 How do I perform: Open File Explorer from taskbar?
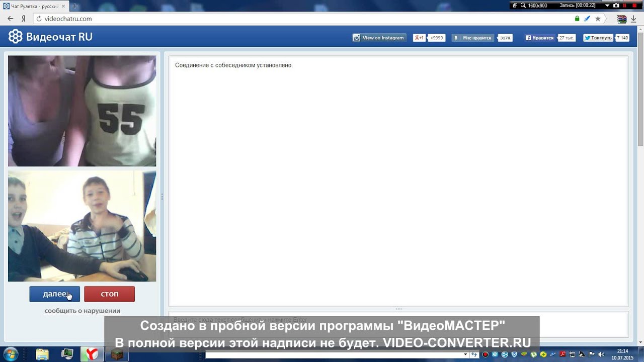pyautogui.click(x=42, y=354)
